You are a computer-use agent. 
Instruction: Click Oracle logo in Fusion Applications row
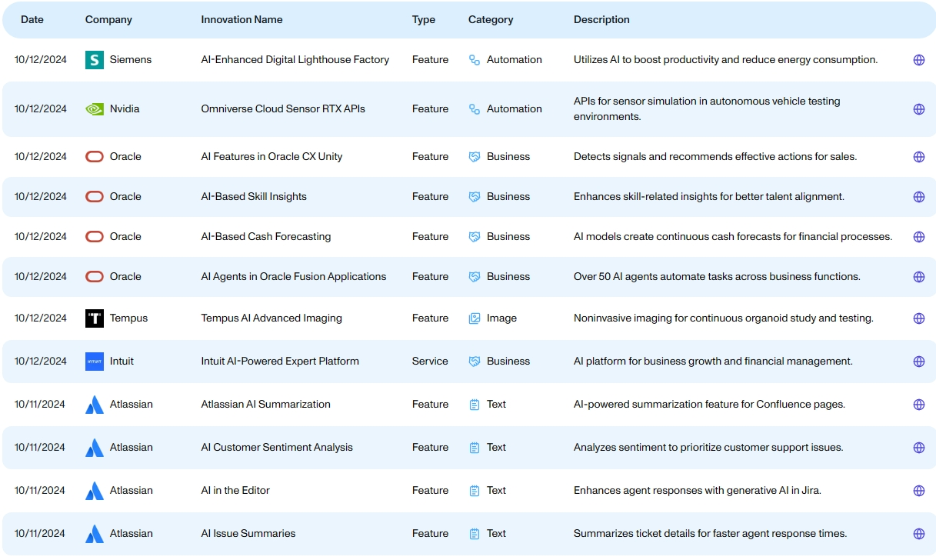pos(95,277)
